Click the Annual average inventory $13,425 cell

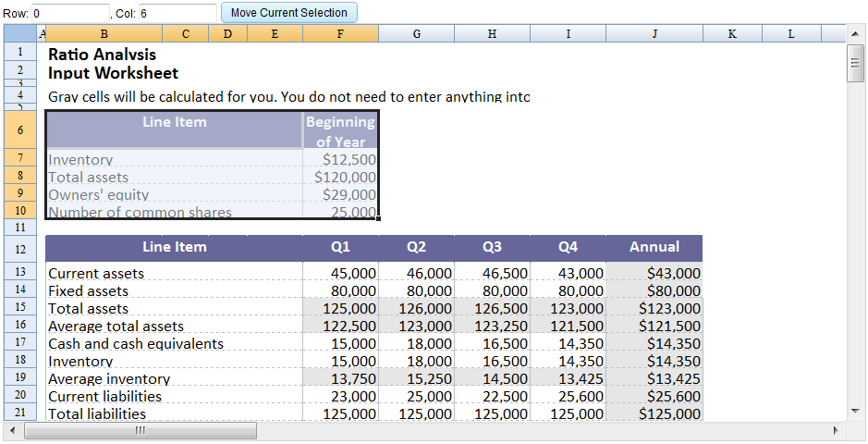pos(654,378)
